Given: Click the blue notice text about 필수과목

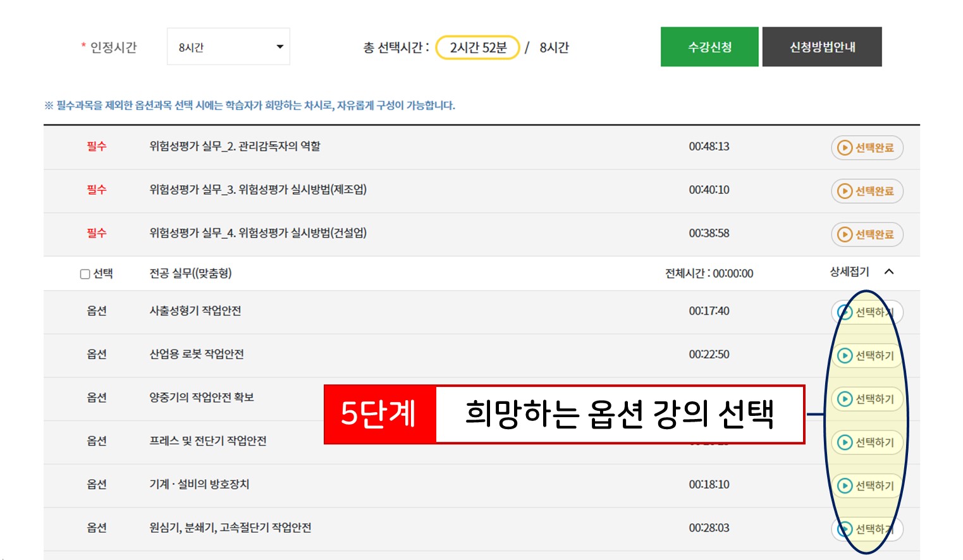Looking at the screenshot, I should [250, 105].
